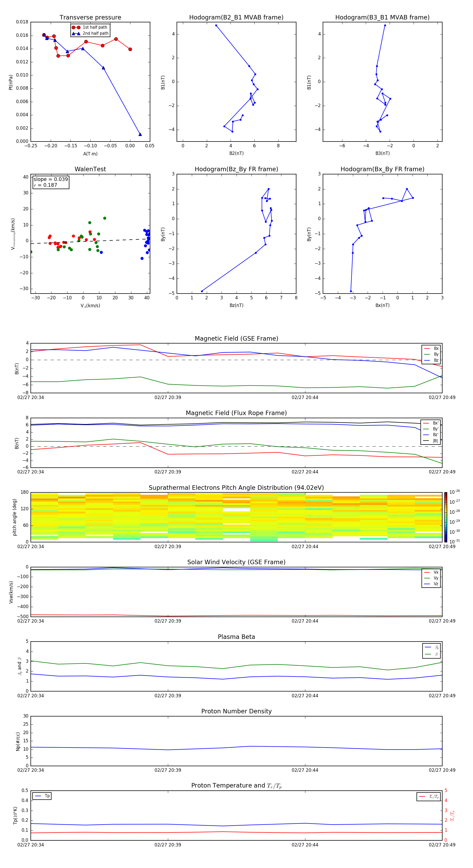Click the 'Transverse pressure' plot title

(90, 18)
